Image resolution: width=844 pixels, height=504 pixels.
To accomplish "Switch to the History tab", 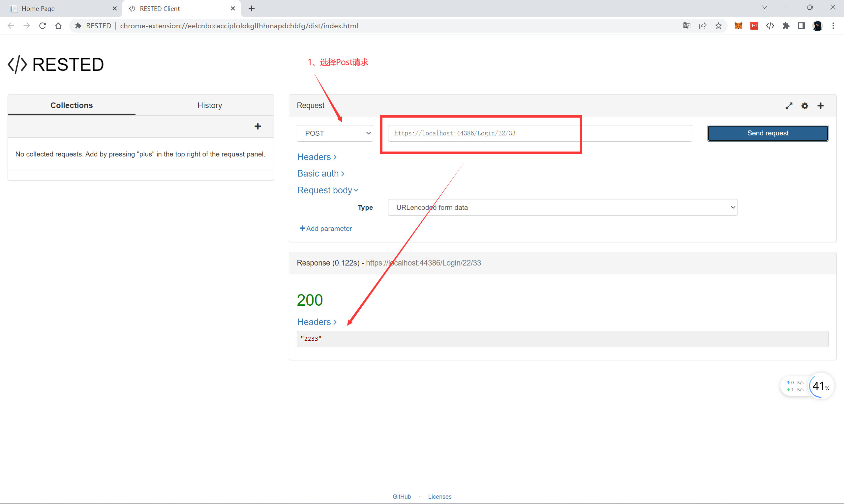I will click(209, 105).
